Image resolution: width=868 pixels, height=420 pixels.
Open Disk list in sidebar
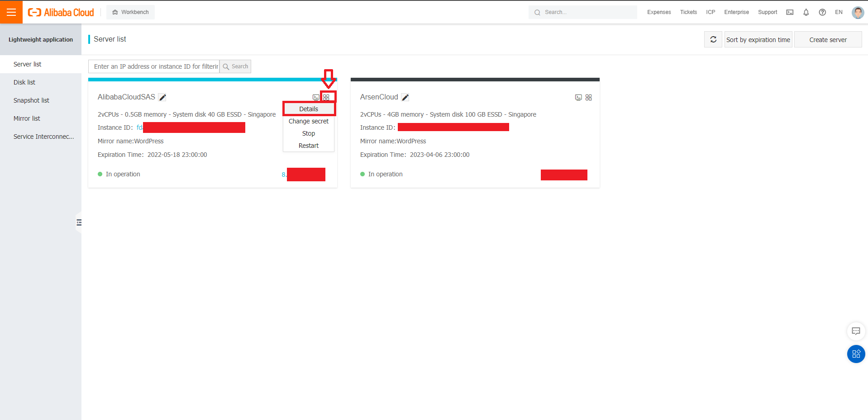pos(41,82)
